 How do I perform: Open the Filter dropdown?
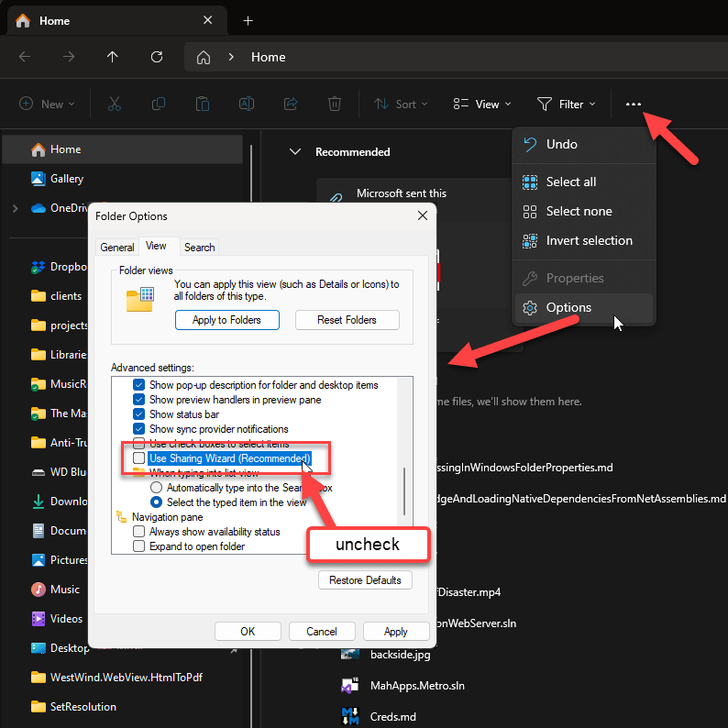point(567,104)
